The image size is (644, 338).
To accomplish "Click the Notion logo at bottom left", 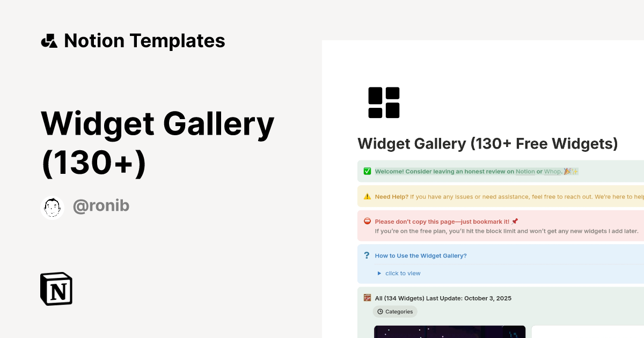I will coord(56,289).
